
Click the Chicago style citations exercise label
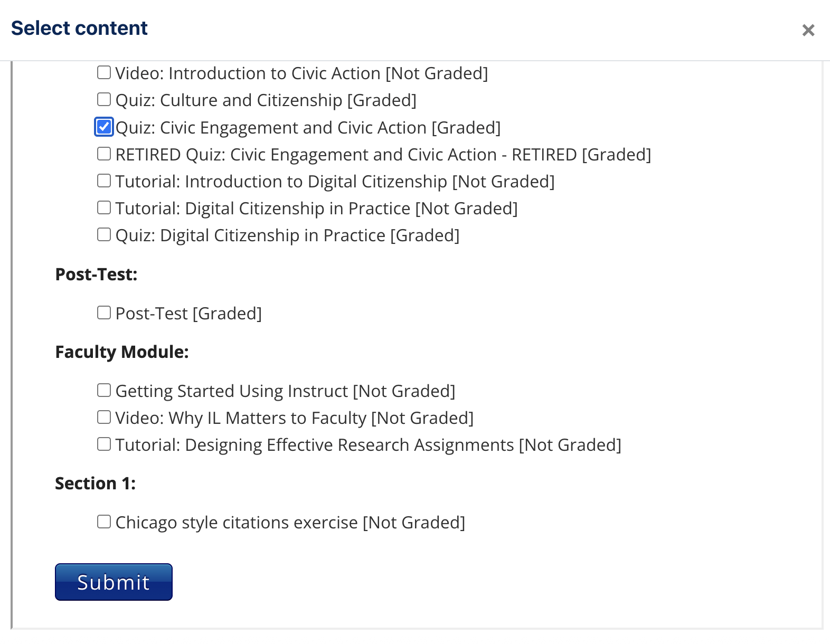coord(290,523)
